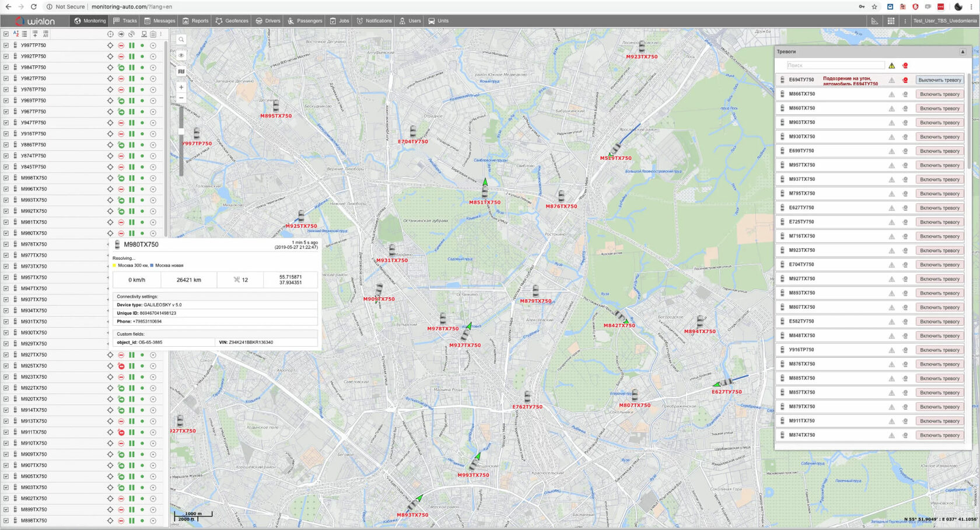Click the map zoom slider handle

[x=181, y=131]
